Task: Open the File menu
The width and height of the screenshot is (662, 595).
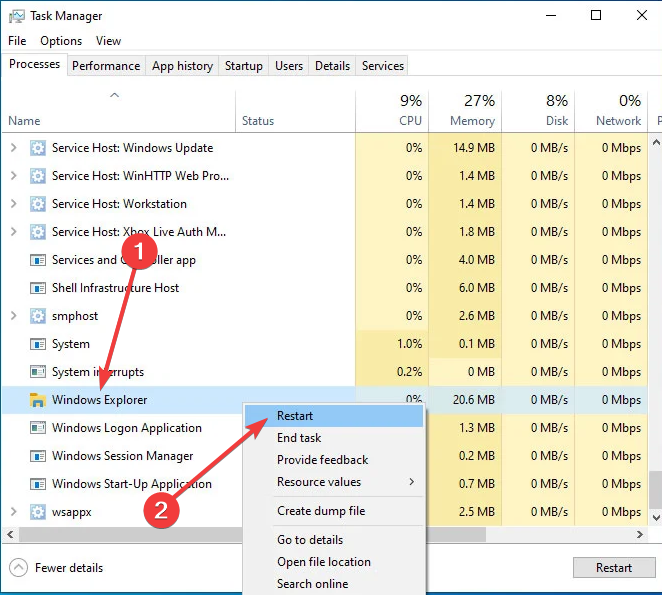Action: 17,41
